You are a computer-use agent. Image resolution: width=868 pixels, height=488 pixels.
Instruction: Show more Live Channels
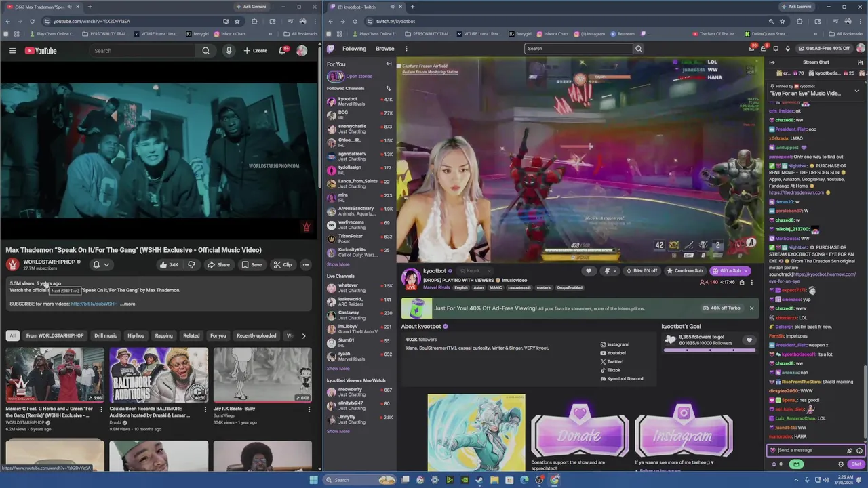coord(338,369)
